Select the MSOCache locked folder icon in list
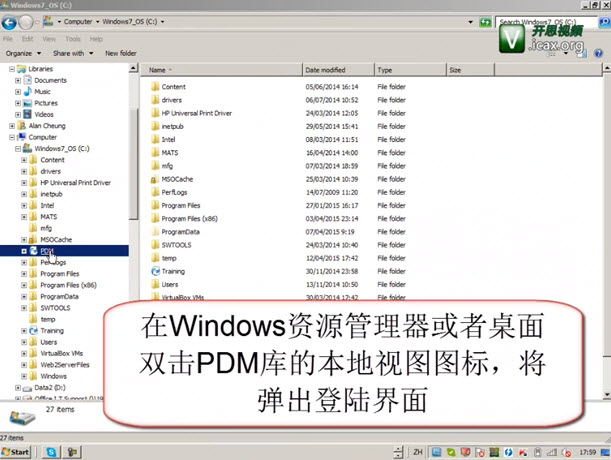 [155, 179]
